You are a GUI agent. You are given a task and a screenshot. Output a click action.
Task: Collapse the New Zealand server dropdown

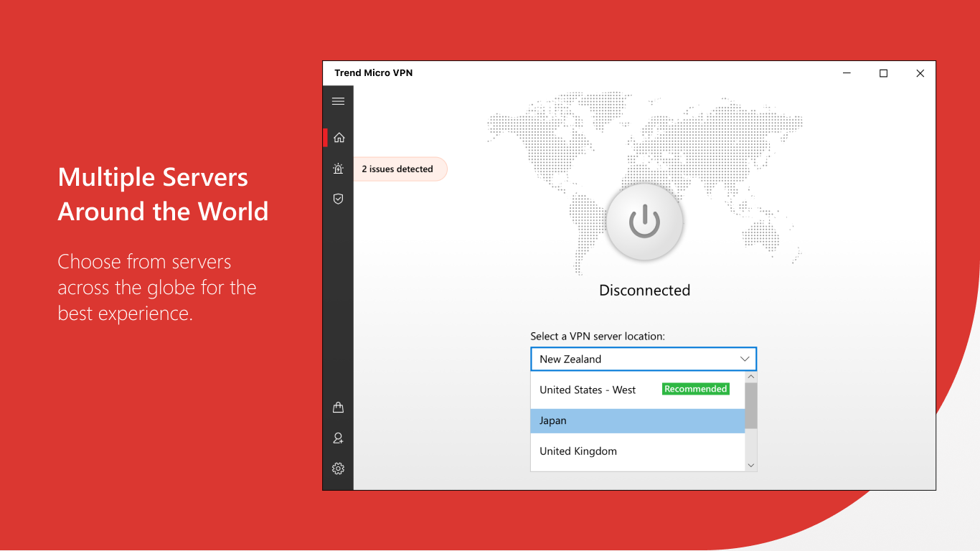coord(745,359)
